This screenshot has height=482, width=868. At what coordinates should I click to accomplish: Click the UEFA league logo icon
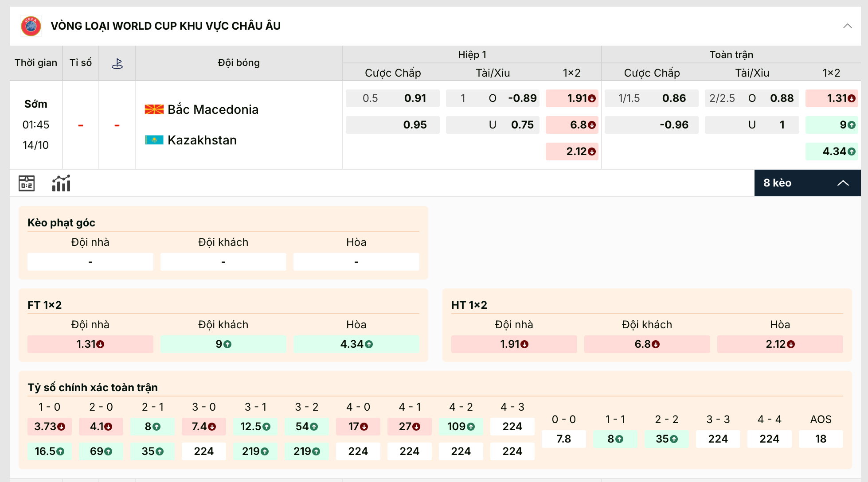point(31,26)
